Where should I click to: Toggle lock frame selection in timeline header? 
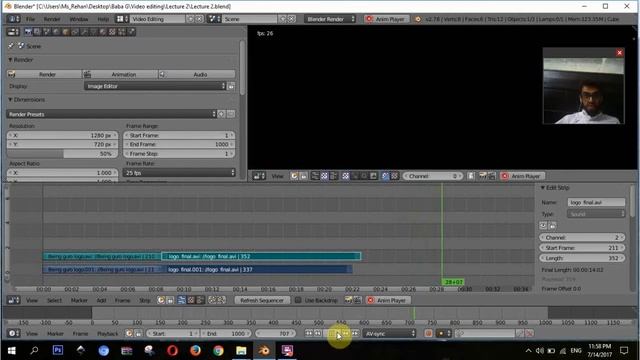[138, 333]
